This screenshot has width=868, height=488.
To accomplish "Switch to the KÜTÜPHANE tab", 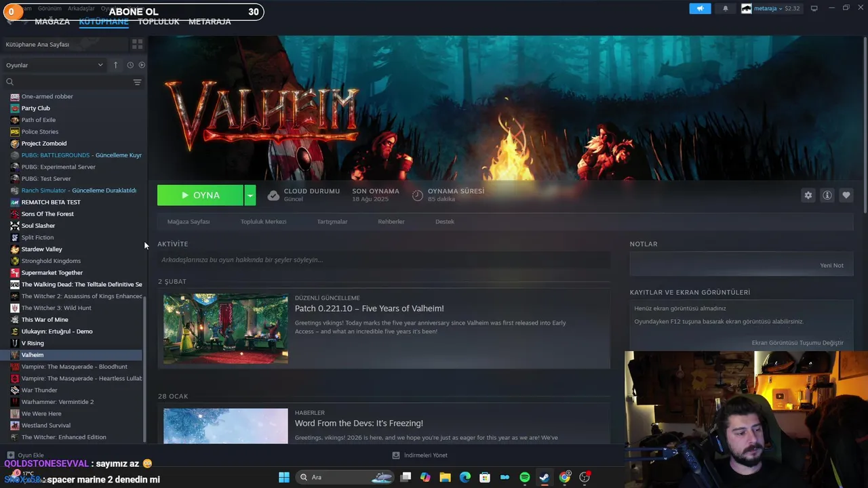I will 104,22.
